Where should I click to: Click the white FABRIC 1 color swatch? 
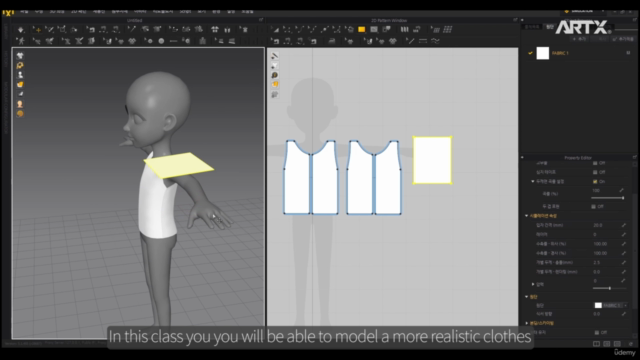pyautogui.click(x=542, y=53)
